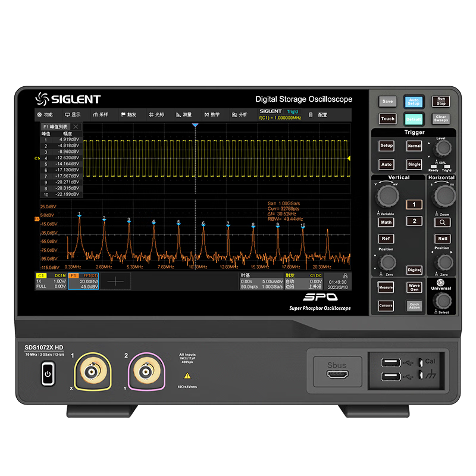Close the F1 peak list panel
Screen dimensions: 476x476
(x=76, y=127)
